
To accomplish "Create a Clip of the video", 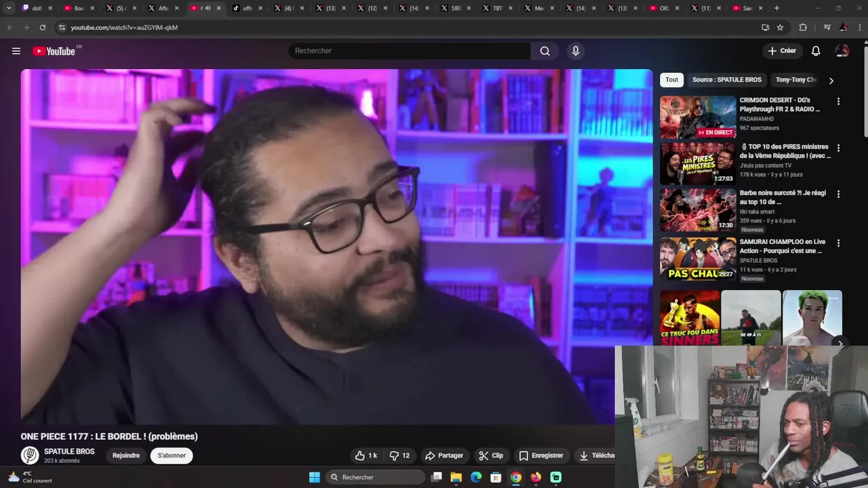I will coord(490,455).
